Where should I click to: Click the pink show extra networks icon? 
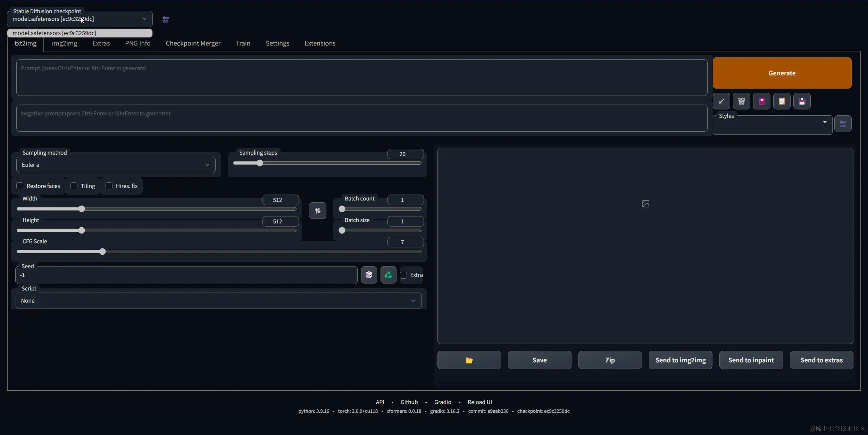762,101
